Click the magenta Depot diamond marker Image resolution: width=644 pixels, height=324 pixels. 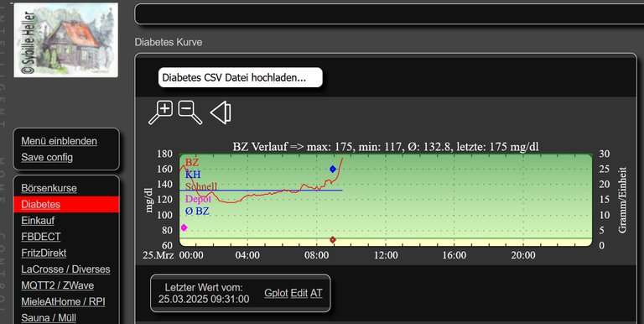[x=184, y=227]
